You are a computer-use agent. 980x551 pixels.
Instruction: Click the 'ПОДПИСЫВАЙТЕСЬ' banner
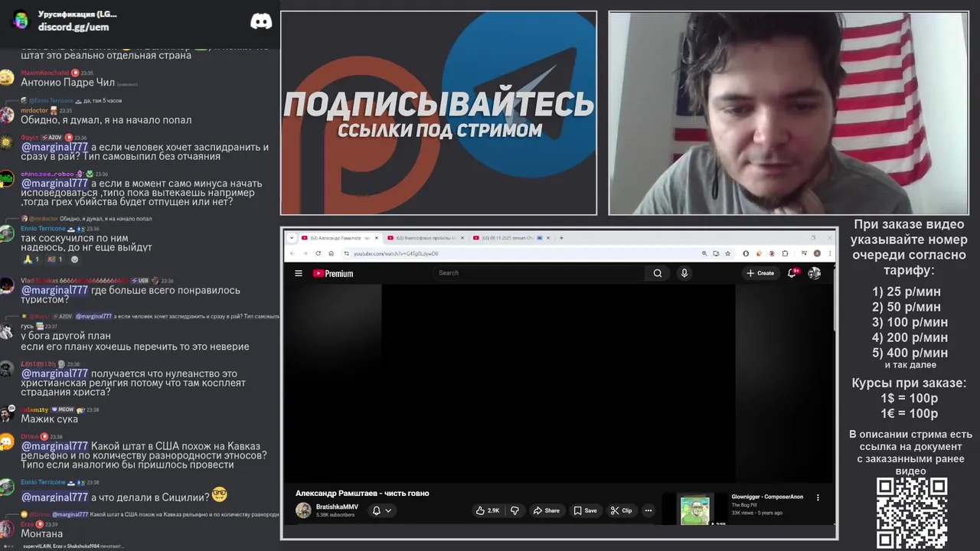pyautogui.click(x=439, y=103)
